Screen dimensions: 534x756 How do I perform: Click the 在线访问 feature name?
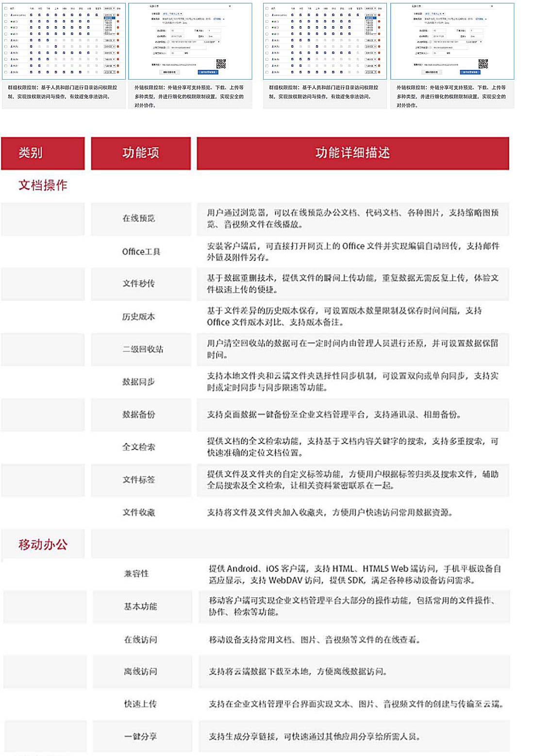[x=140, y=640]
